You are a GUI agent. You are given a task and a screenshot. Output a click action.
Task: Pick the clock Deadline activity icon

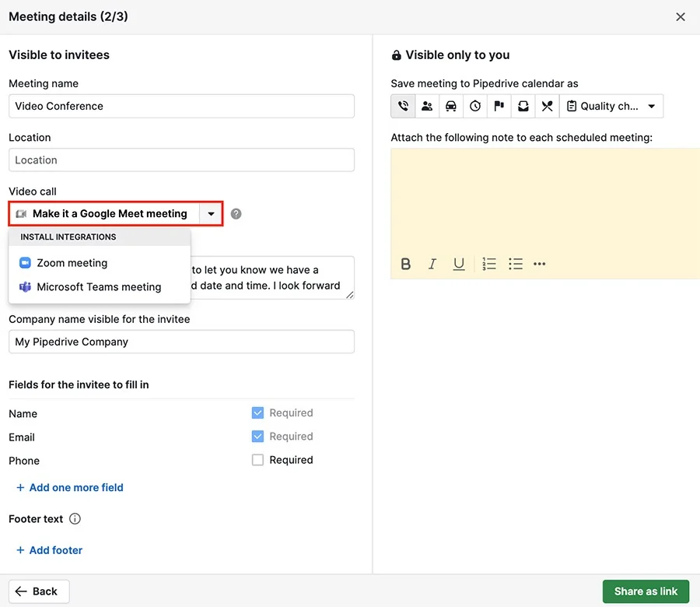[x=475, y=107]
